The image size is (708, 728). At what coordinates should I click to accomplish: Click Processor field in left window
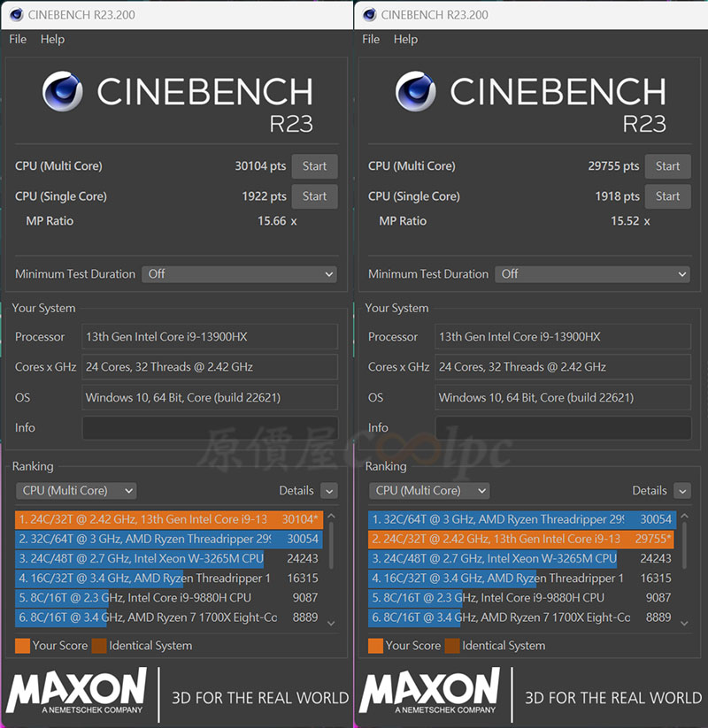click(210, 337)
